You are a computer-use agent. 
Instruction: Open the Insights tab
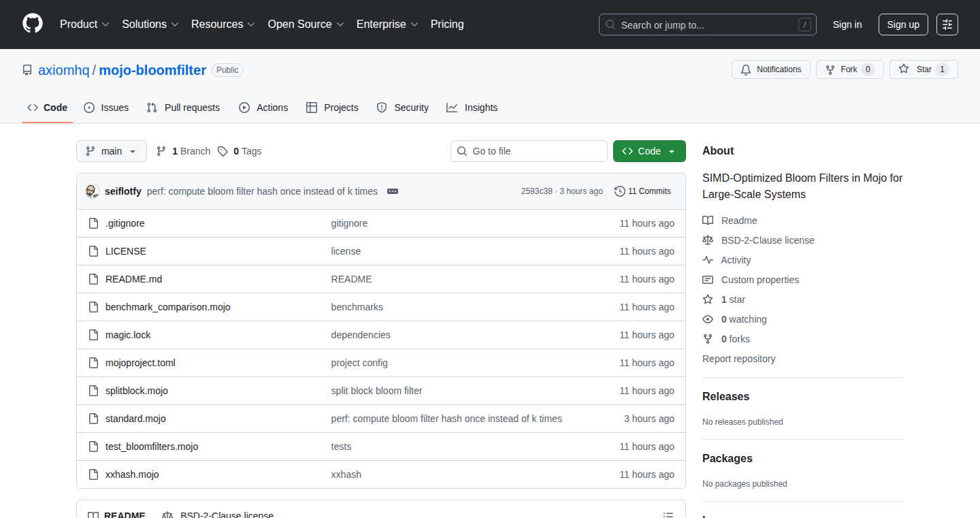(472, 108)
